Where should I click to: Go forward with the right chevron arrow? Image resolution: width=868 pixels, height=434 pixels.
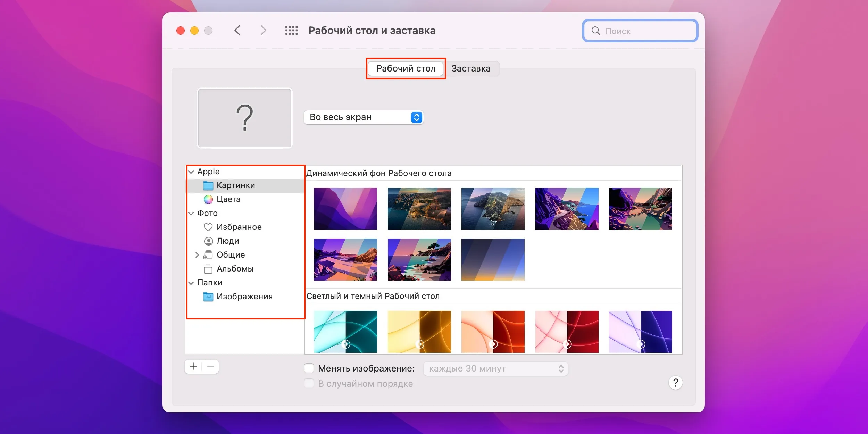[263, 31]
